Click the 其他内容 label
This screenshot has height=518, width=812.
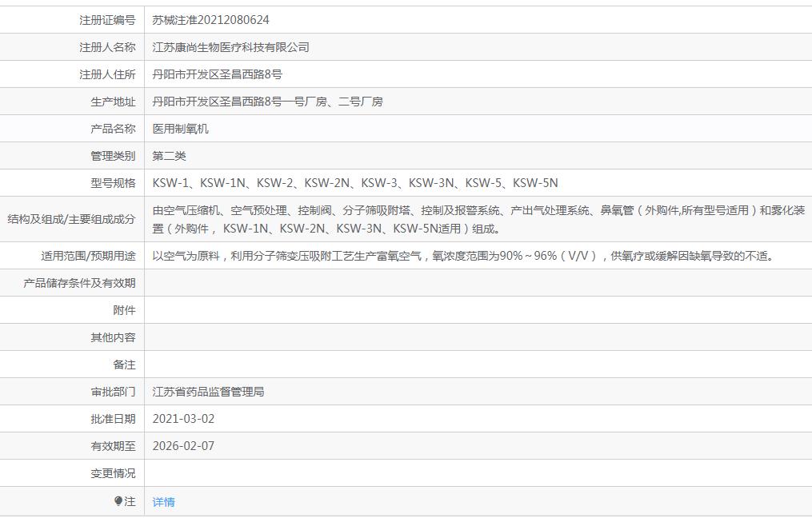(x=113, y=337)
